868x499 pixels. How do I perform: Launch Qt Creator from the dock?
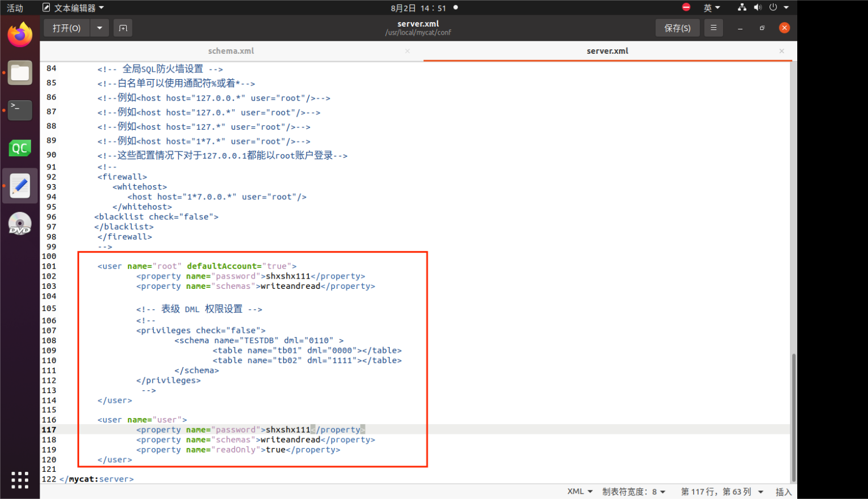point(20,148)
